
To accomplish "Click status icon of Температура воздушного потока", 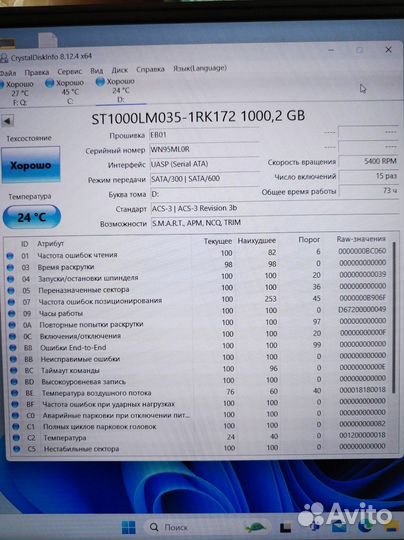I will click(14, 393).
